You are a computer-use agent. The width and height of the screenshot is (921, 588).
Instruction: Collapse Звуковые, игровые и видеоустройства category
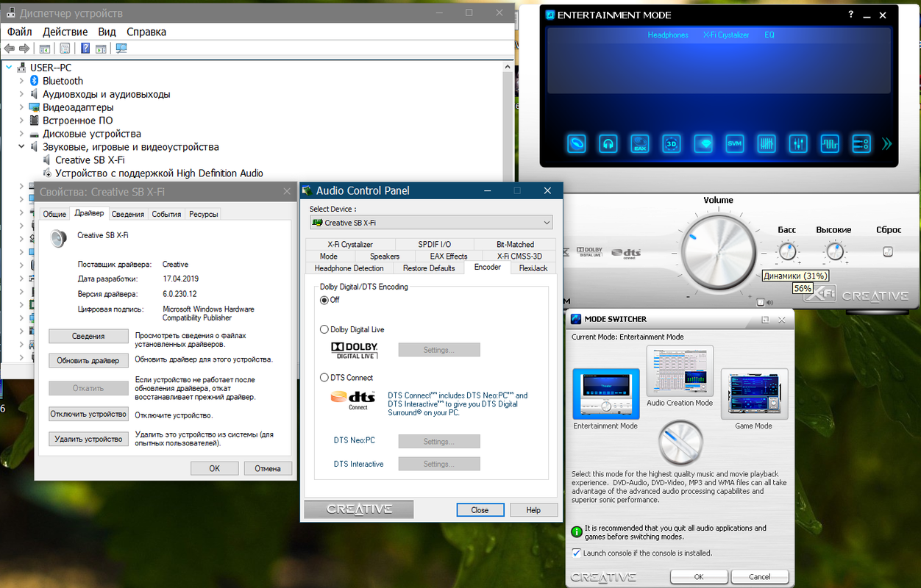[x=22, y=147]
